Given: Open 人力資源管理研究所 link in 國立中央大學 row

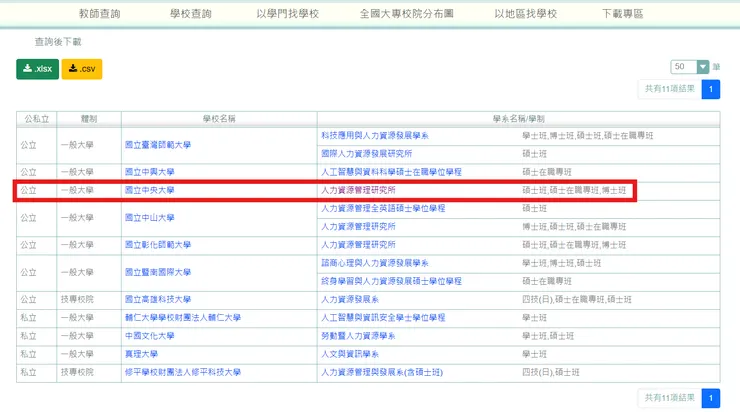Looking at the screenshot, I should [x=358, y=190].
